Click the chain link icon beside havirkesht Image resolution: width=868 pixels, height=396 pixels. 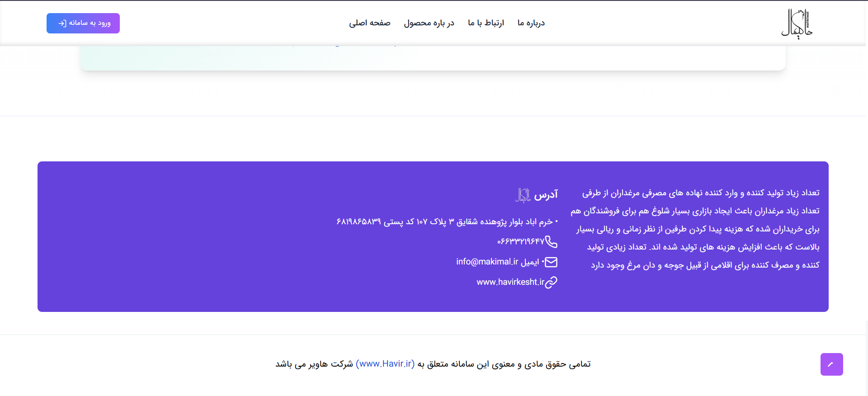(552, 282)
